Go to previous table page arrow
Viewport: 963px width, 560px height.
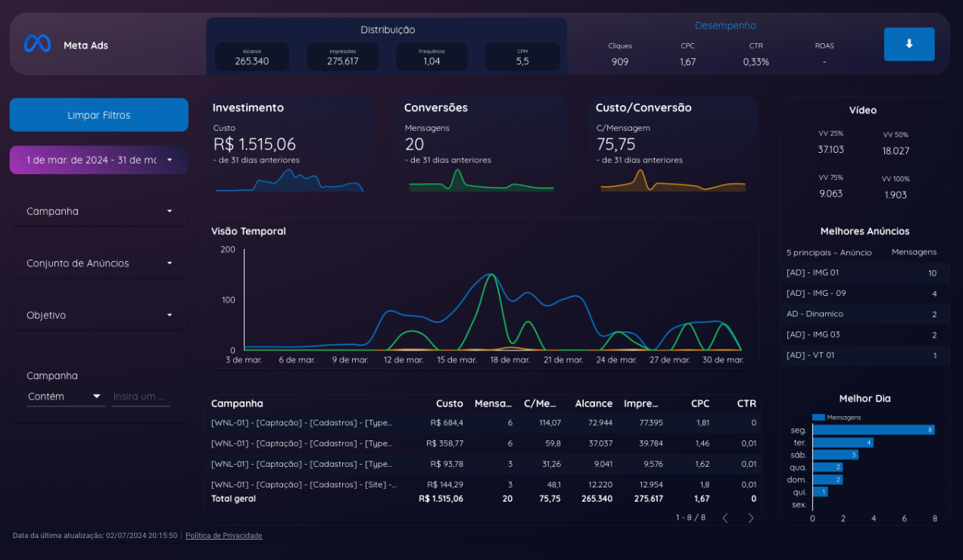(x=725, y=518)
